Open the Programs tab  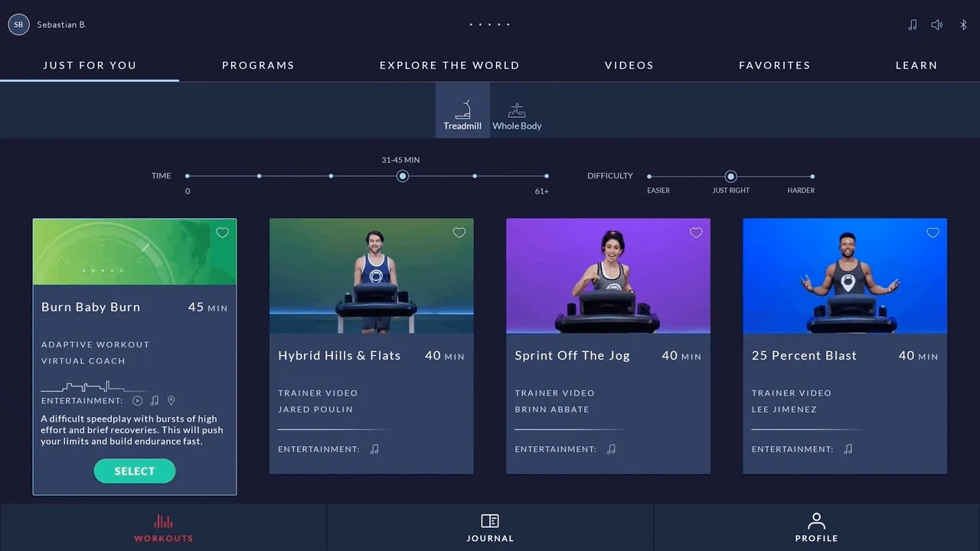click(258, 65)
